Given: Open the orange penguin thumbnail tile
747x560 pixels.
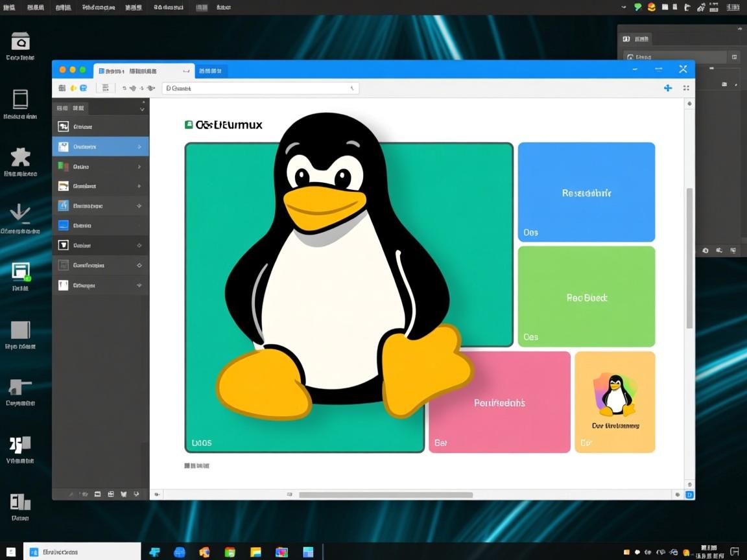Looking at the screenshot, I should [615, 402].
